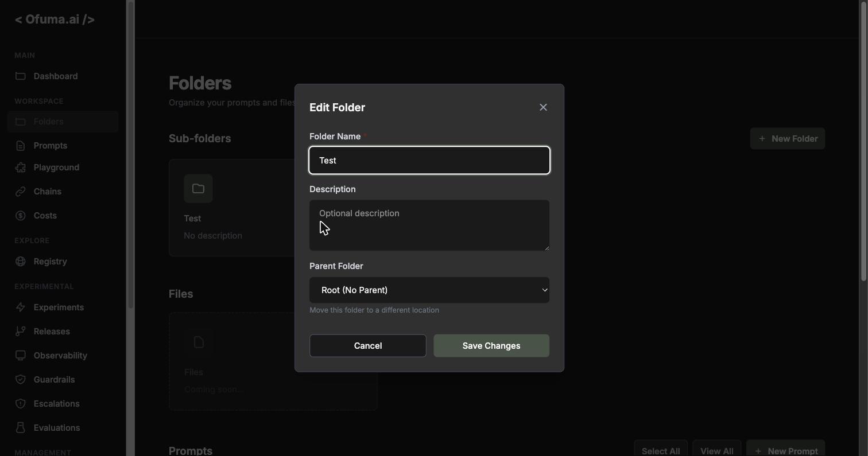Click the Guardrails shield icon
The width and height of the screenshot is (868, 456).
(x=21, y=380)
